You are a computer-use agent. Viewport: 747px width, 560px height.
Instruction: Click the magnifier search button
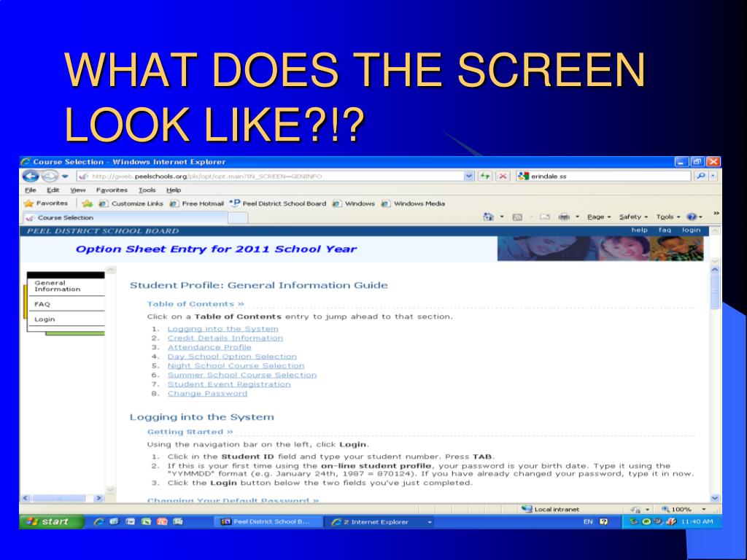701,176
